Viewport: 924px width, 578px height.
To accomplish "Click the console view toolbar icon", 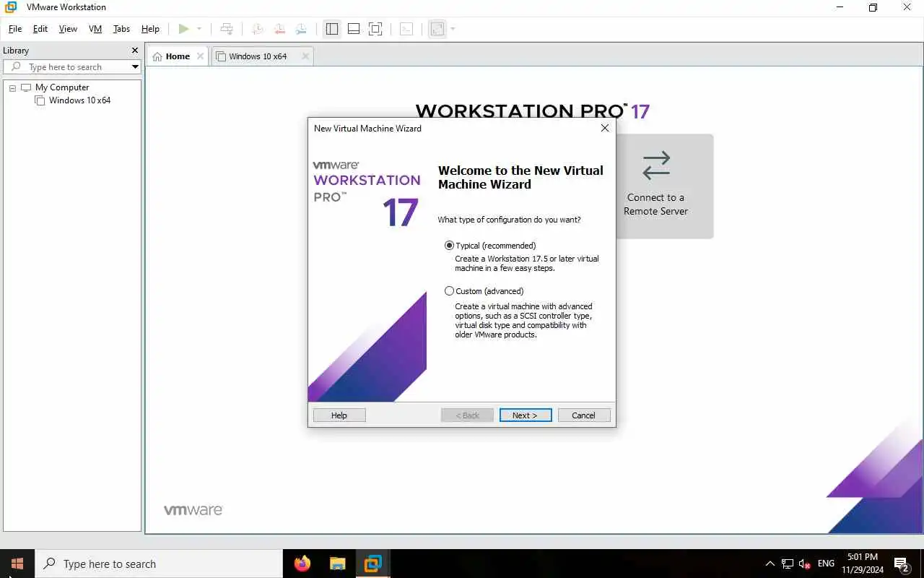I will click(406, 29).
